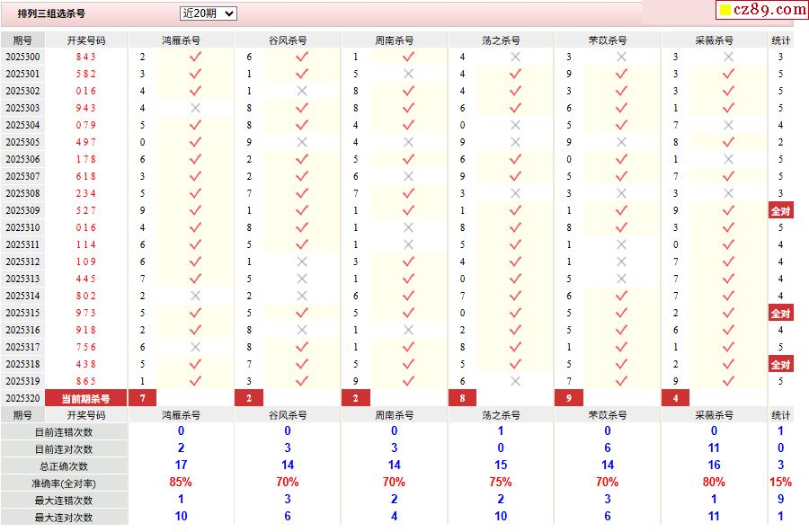Click the red current kill number 8 under 荡之杀号
This screenshot has width=809, height=532.
(462, 398)
